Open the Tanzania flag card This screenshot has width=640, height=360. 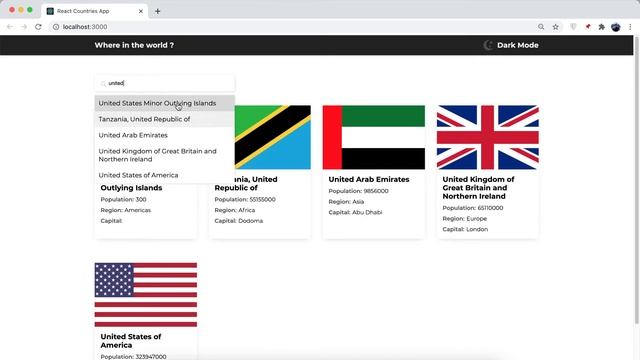point(273,137)
